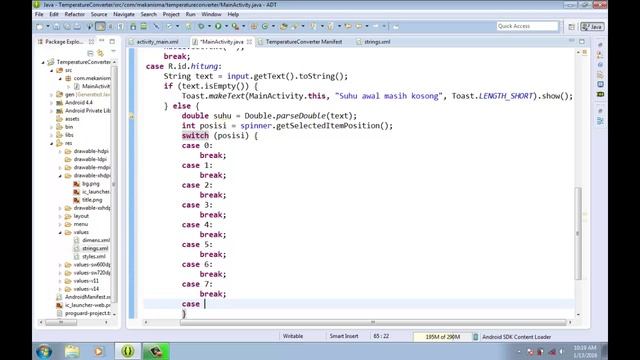Expand the layout folder
Image resolution: width=640 pixels, height=360 pixels.
(x=60, y=216)
